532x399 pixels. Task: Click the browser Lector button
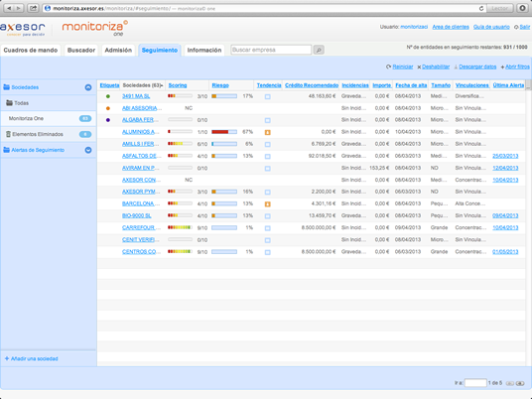click(500, 8)
